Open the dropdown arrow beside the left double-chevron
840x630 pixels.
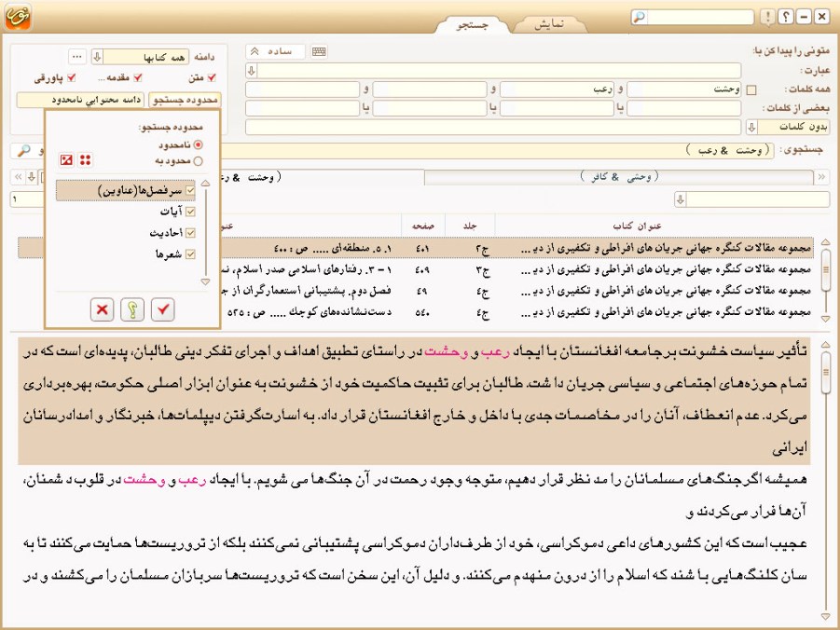[32, 177]
